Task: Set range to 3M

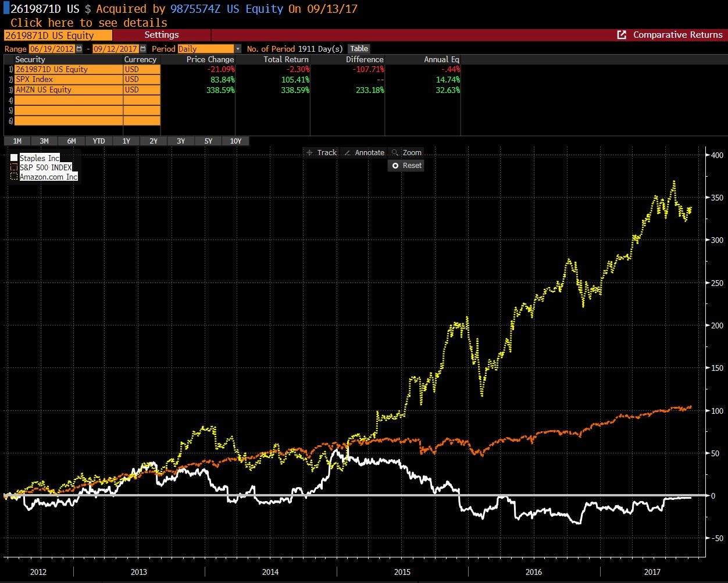Action: pos(44,141)
